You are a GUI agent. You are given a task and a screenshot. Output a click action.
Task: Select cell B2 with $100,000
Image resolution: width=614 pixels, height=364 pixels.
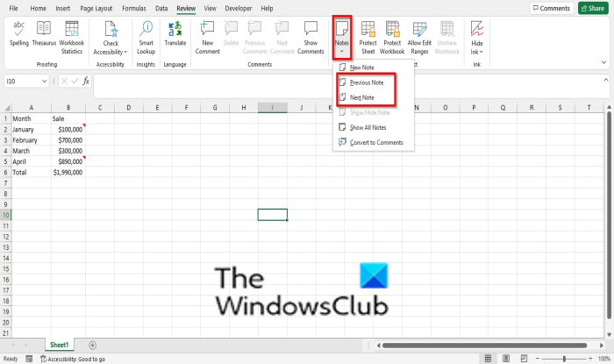[x=68, y=129]
